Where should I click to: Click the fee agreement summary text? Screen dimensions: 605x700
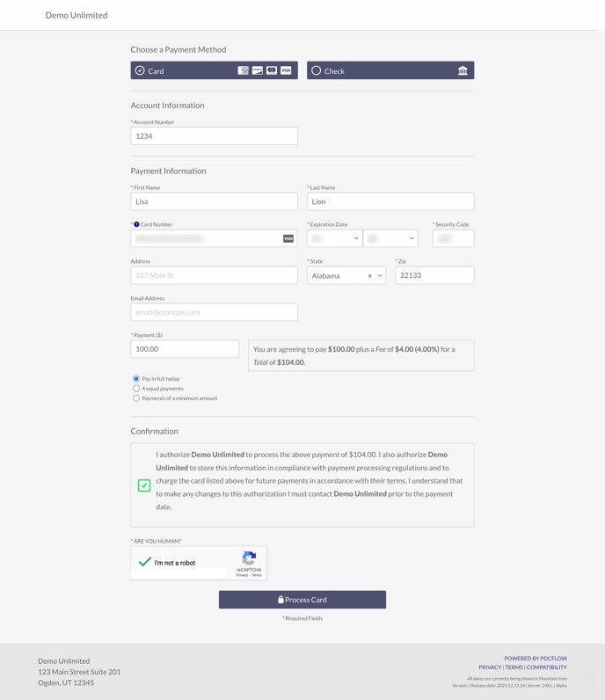361,355
